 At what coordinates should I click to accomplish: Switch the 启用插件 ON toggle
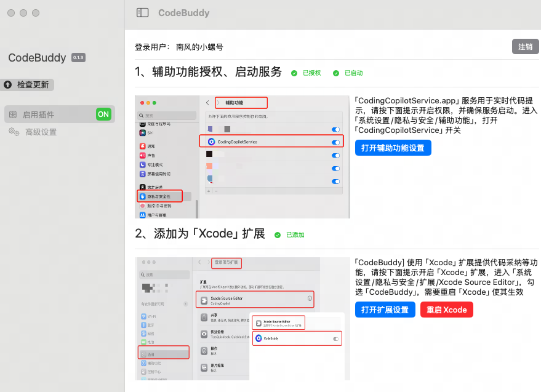point(103,114)
